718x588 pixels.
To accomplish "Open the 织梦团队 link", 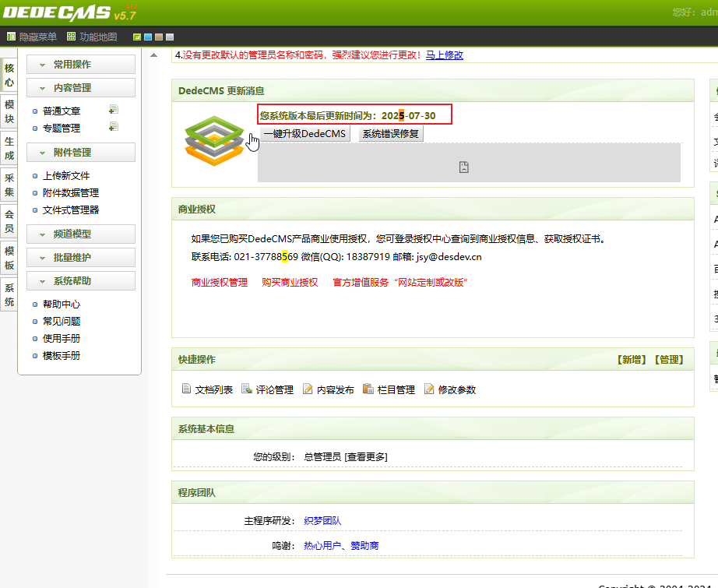I will point(322,521).
